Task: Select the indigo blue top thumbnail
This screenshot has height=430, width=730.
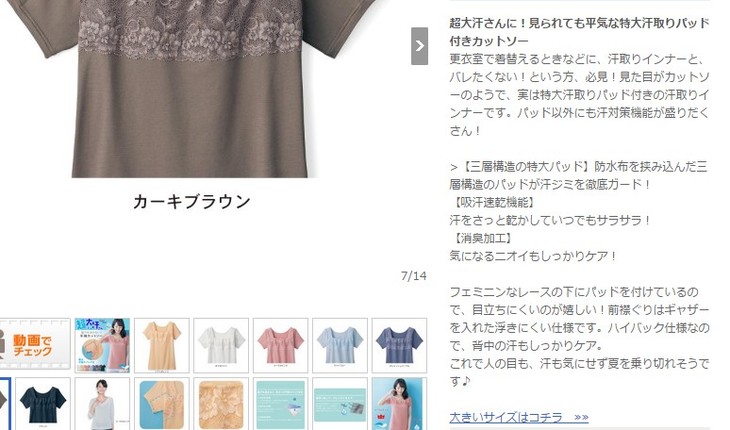Action: click(399, 345)
